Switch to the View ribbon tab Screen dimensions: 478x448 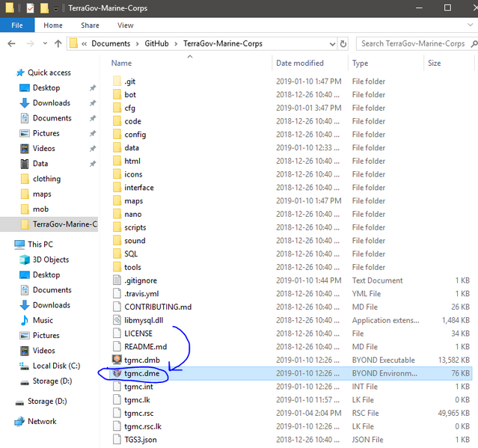click(x=125, y=25)
